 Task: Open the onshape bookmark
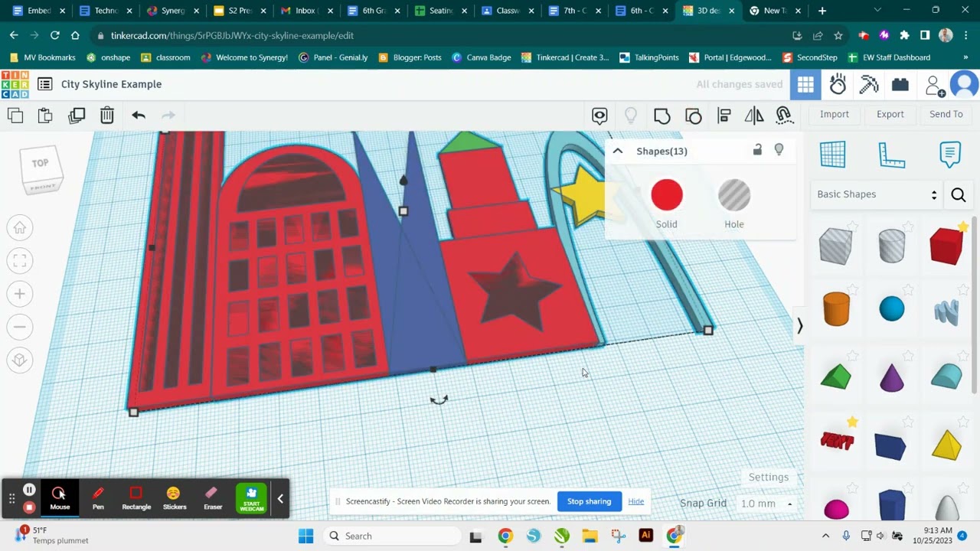(108, 57)
